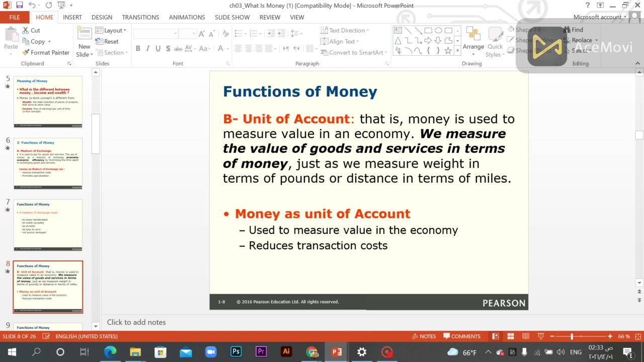Select the Rectangle shape in gallery

(x=428, y=30)
